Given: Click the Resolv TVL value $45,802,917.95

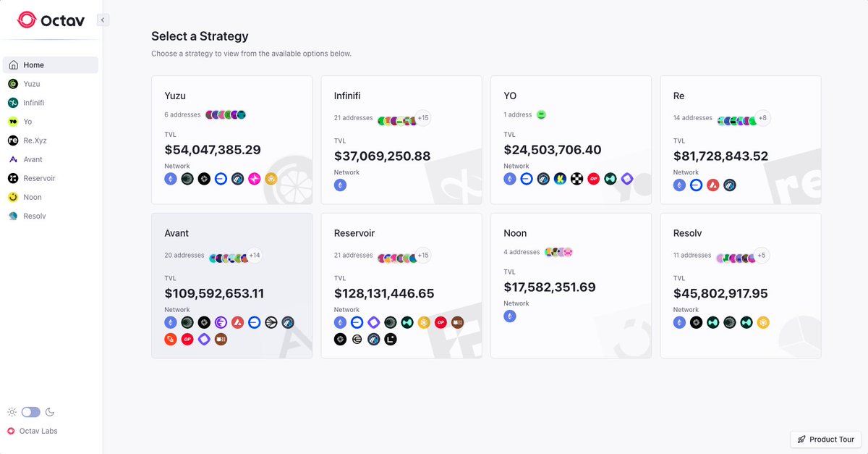Looking at the screenshot, I should tap(720, 293).
